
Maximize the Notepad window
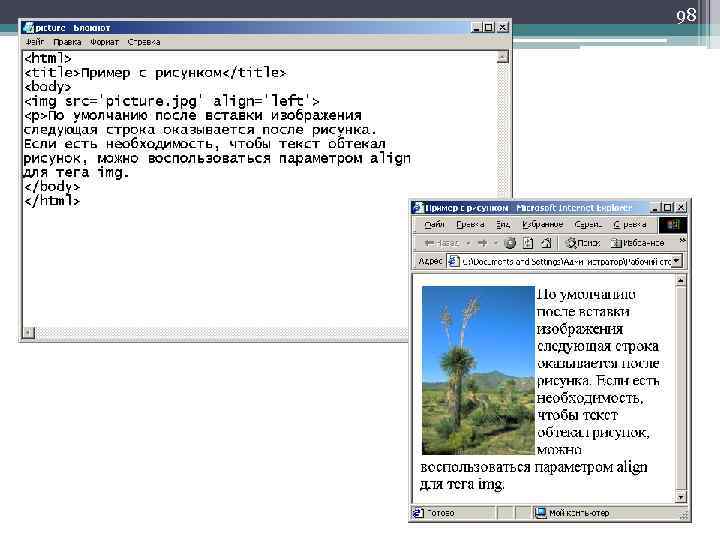coord(489,28)
